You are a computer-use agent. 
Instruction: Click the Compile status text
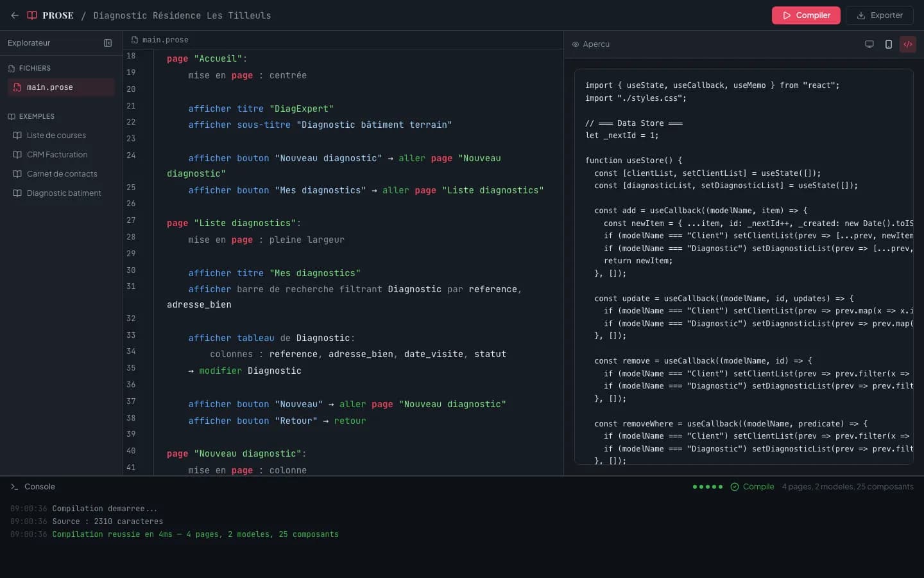[758, 487]
